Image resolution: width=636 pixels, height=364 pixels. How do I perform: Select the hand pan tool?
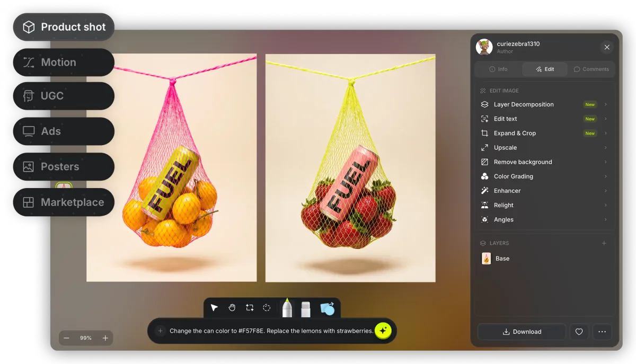(x=232, y=308)
